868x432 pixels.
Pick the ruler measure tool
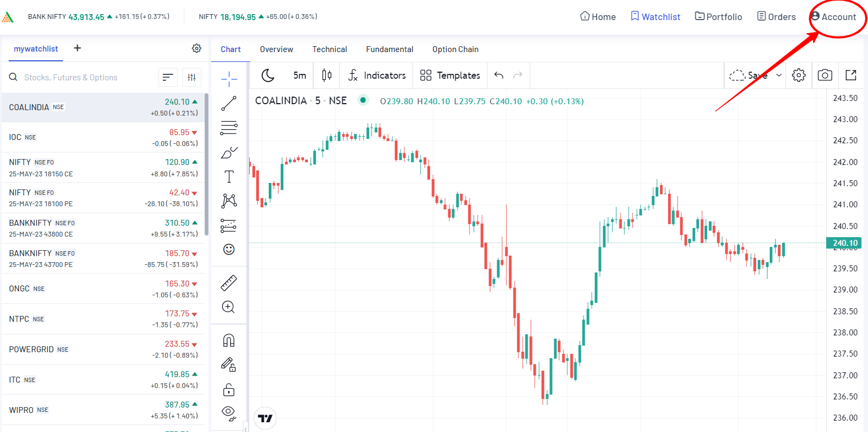(229, 283)
